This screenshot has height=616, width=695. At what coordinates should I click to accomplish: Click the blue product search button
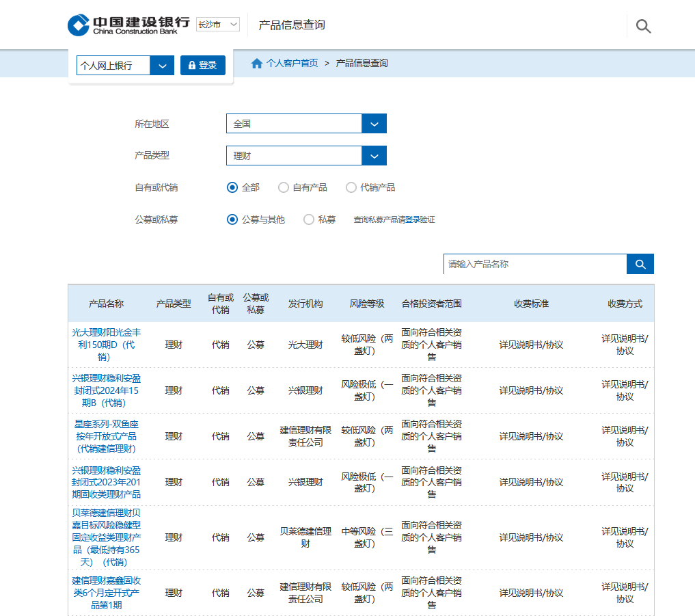(x=640, y=264)
